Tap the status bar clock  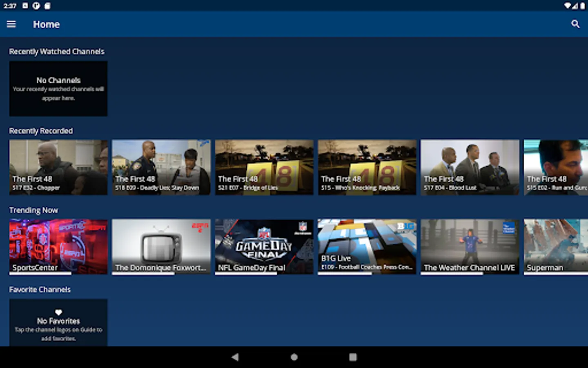(x=10, y=6)
